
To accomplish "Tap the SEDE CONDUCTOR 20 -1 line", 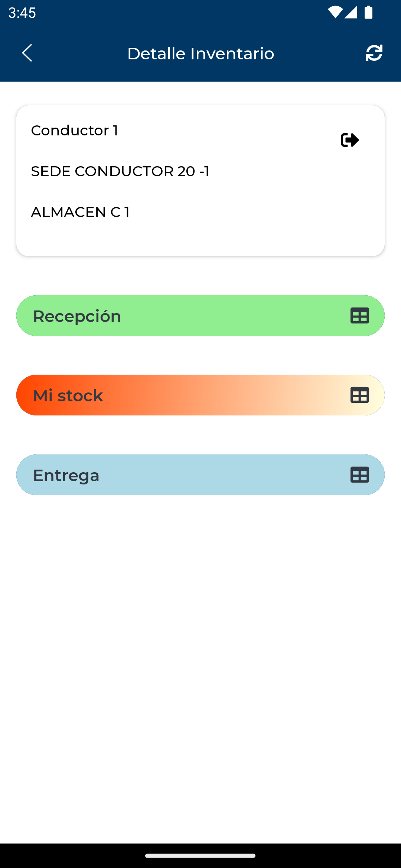I will click(x=120, y=171).
